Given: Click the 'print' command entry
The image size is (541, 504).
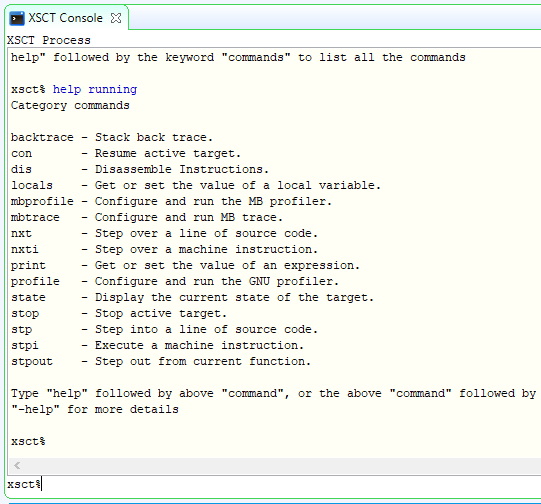Looking at the screenshot, I should 28,266.
